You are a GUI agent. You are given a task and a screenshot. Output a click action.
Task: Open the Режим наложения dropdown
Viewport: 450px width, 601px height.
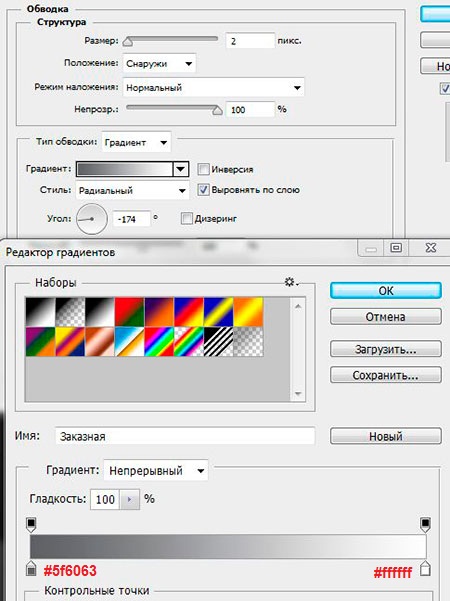[213, 87]
